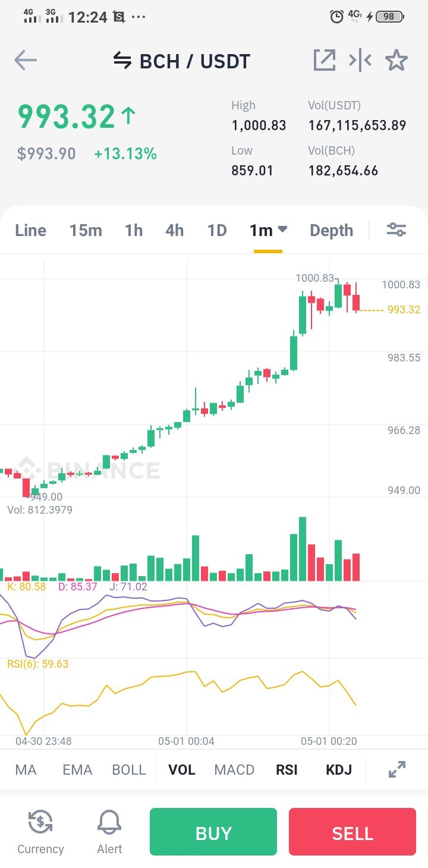Open the share chart icon
Screen dimensions: 428x868
point(325,60)
